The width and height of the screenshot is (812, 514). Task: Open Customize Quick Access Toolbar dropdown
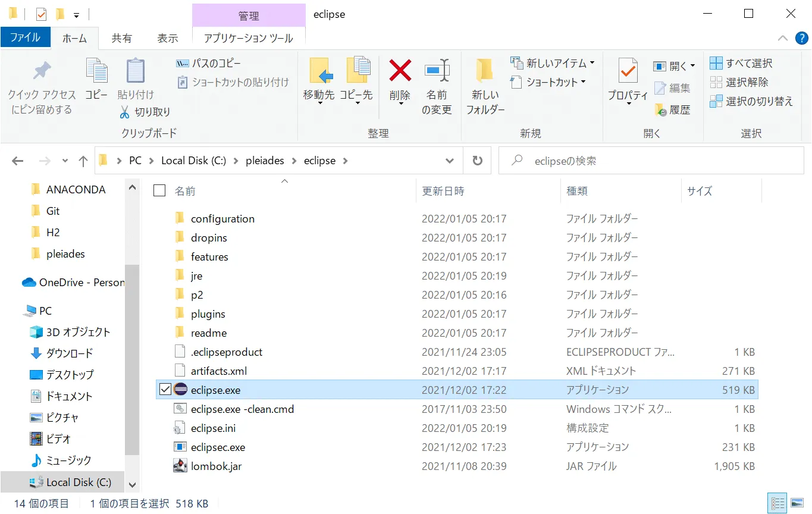[76, 14]
